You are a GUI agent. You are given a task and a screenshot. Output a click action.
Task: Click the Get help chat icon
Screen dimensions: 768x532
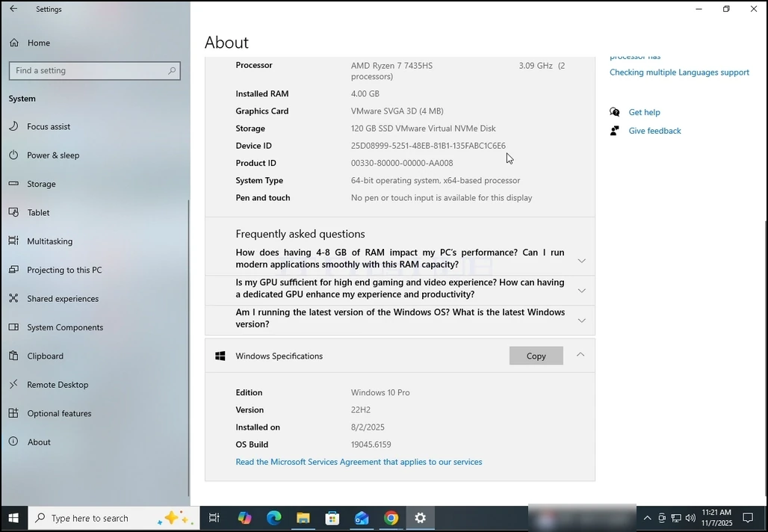[x=614, y=112]
